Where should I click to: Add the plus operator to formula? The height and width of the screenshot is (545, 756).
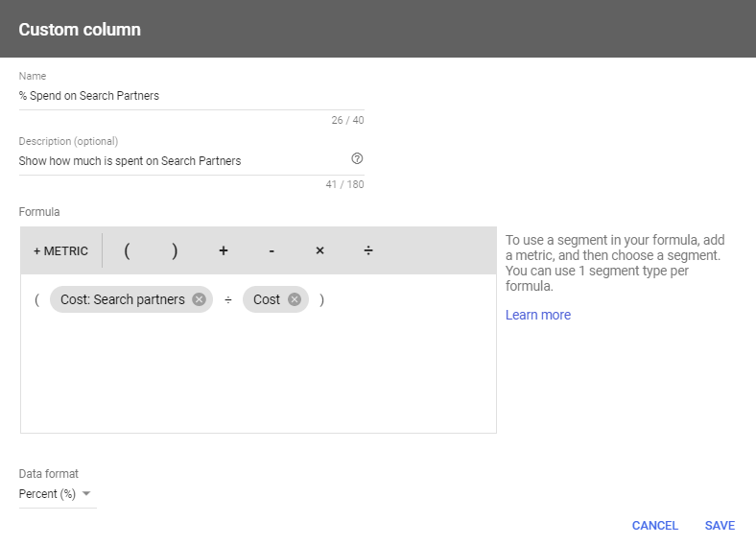224,250
